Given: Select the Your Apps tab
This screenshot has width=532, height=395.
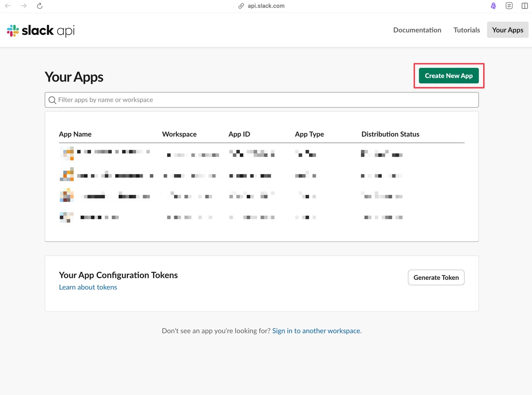Looking at the screenshot, I should (508, 30).
